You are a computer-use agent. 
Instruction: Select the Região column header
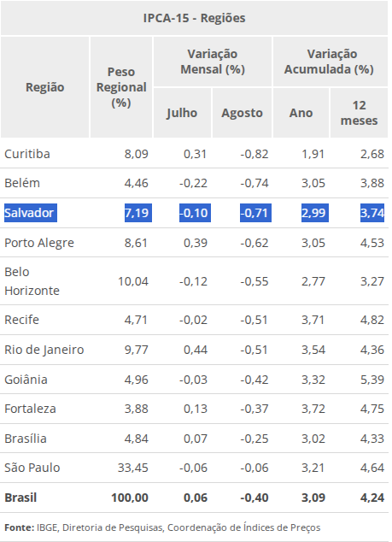45,87
